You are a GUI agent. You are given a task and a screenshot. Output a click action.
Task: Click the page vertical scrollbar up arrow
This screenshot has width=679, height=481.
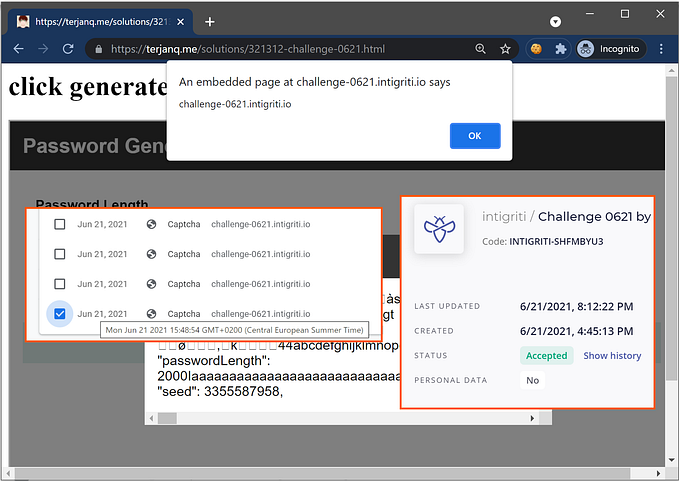(x=672, y=70)
